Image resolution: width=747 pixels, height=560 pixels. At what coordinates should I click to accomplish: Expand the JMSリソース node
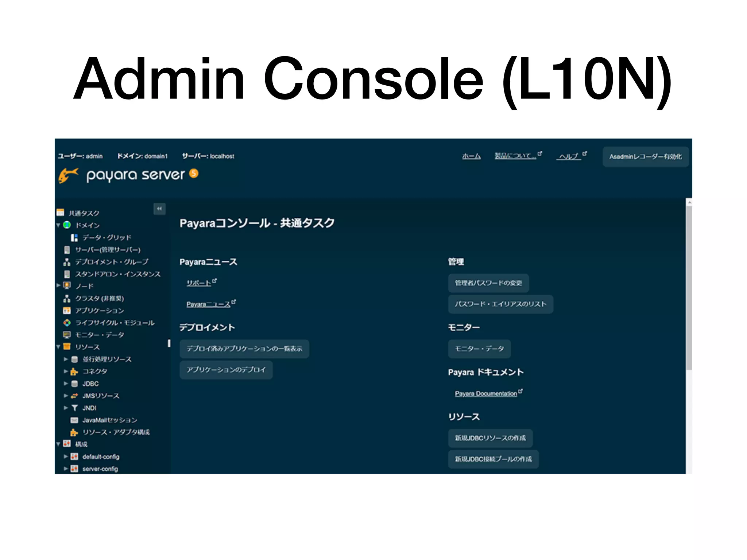[66, 396]
